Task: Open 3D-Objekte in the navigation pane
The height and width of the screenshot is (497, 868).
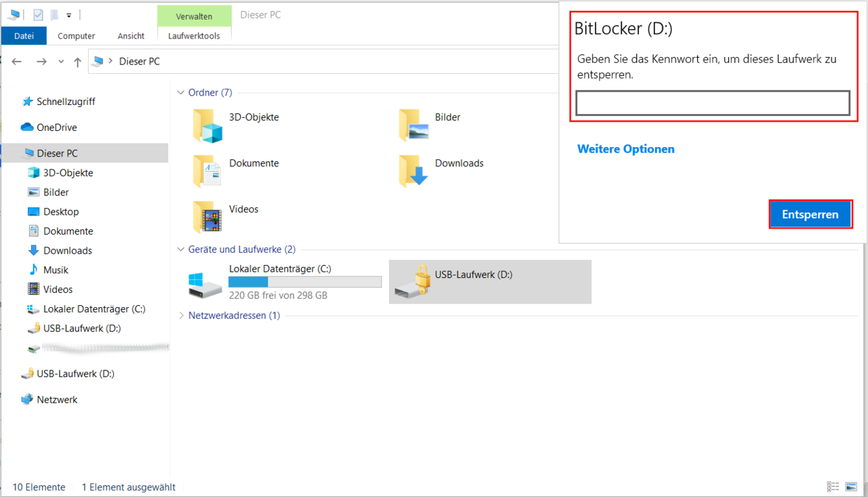Action: pyautogui.click(x=68, y=173)
